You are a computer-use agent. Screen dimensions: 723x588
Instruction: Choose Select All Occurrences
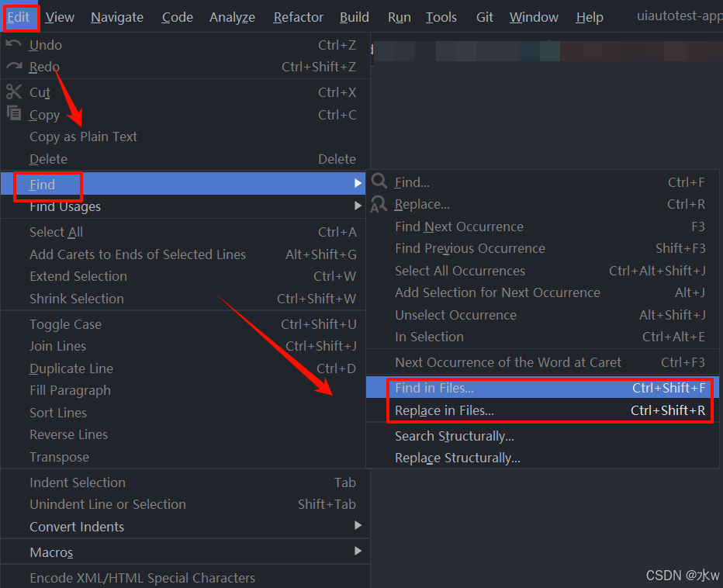(543, 271)
